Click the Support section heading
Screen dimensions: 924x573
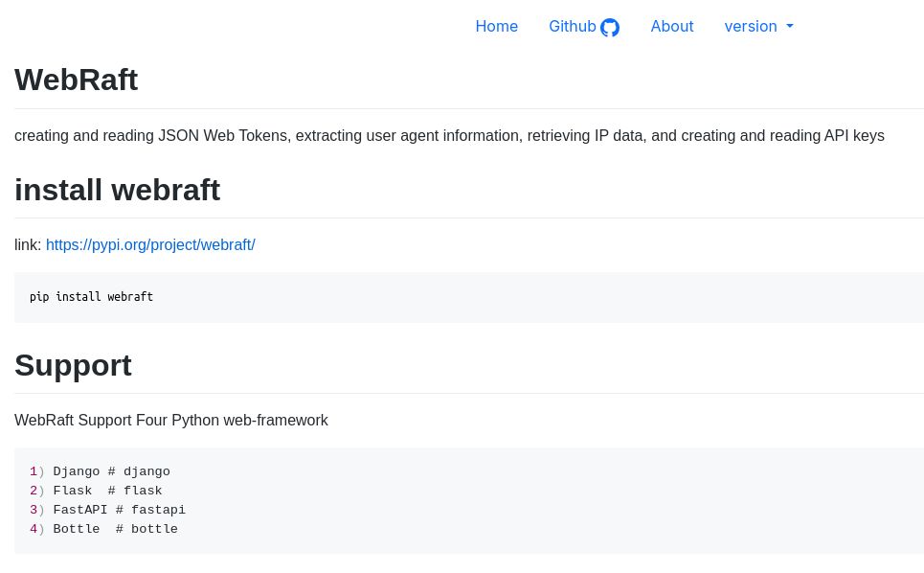click(x=73, y=365)
